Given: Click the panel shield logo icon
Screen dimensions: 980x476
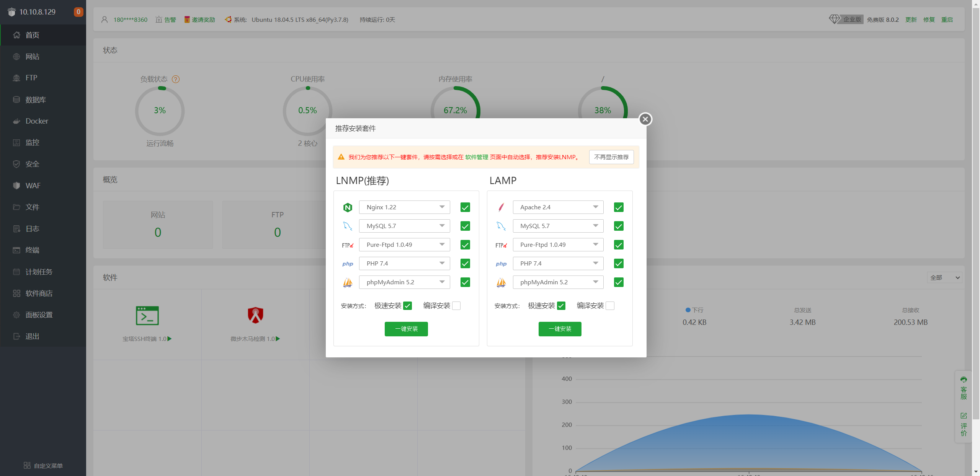Looking at the screenshot, I should pyautogui.click(x=11, y=12).
